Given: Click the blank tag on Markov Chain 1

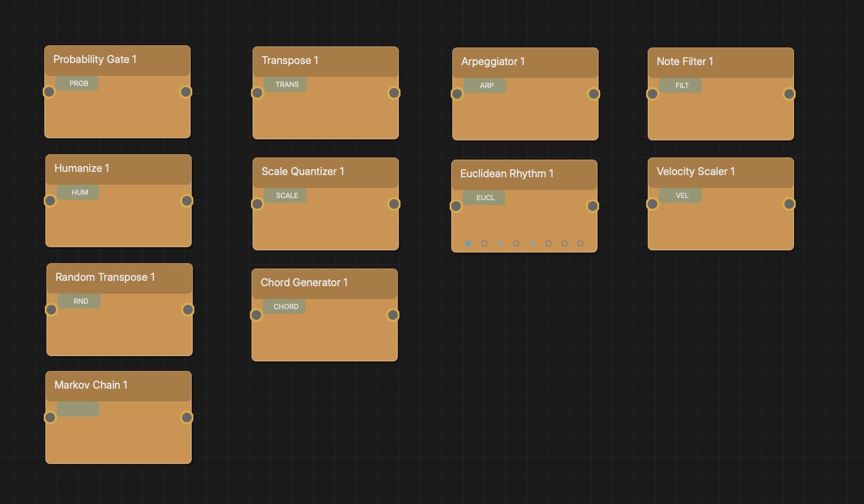Looking at the screenshot, I should (x=78, y=409).
